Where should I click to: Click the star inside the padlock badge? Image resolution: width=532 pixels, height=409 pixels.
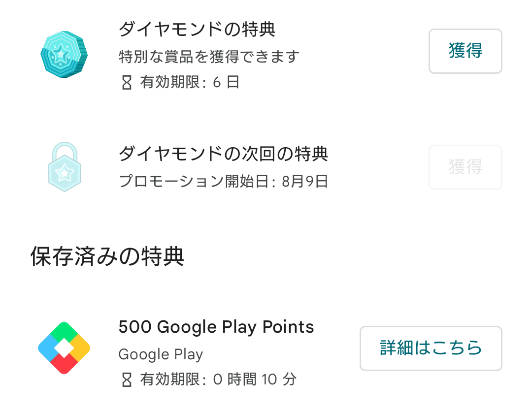(65, 173)
